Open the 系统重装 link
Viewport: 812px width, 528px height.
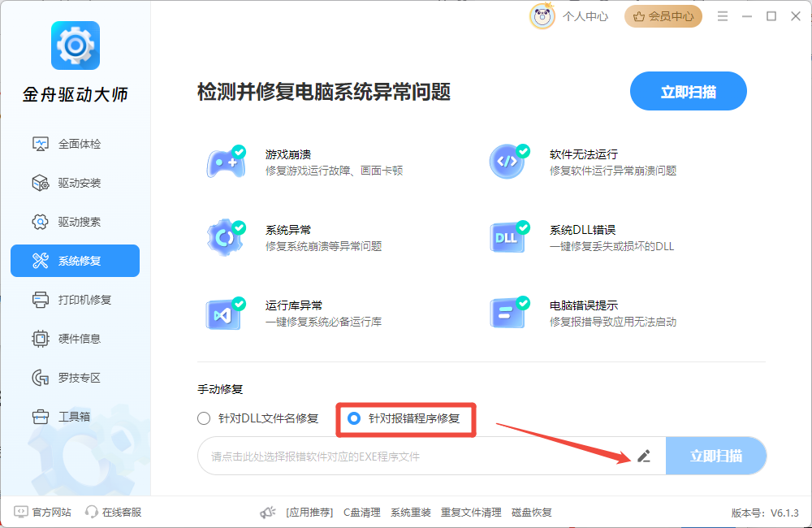click(x=411, y=513)
